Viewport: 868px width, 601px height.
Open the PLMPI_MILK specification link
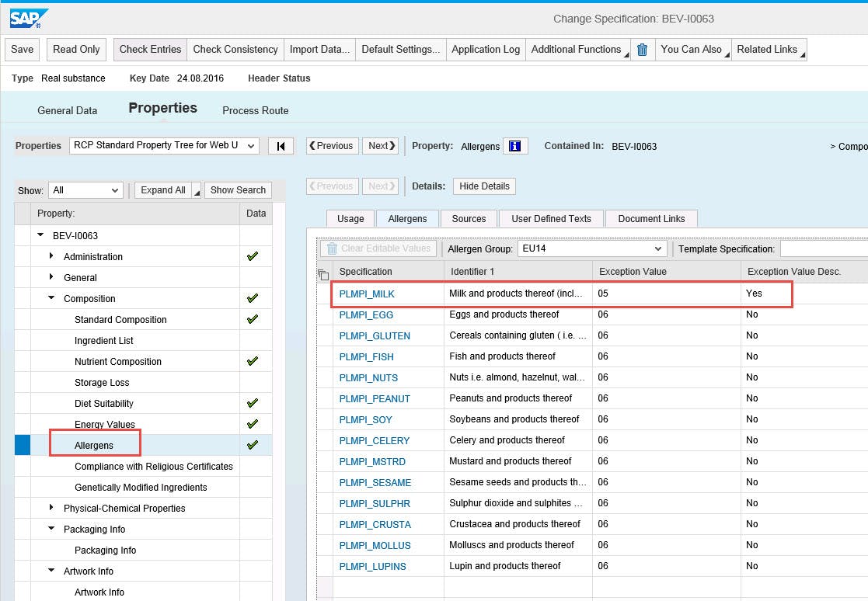[x=367, y=294]
